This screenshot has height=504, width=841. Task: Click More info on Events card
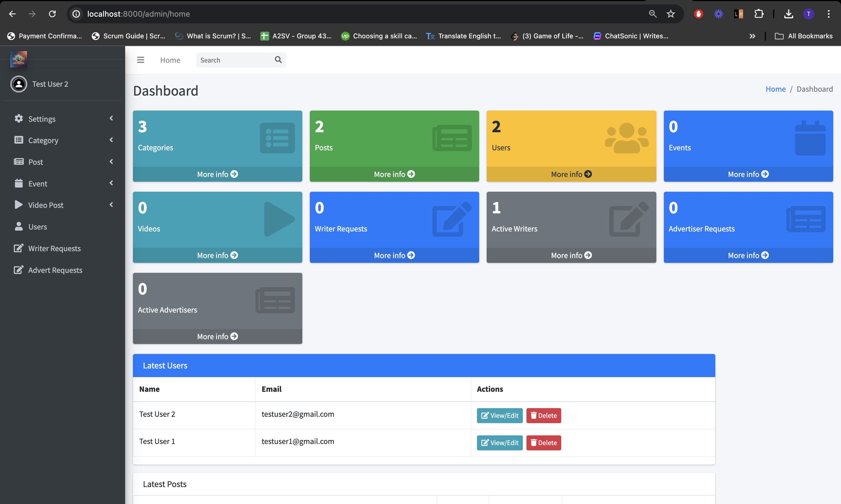pos(748,174)
